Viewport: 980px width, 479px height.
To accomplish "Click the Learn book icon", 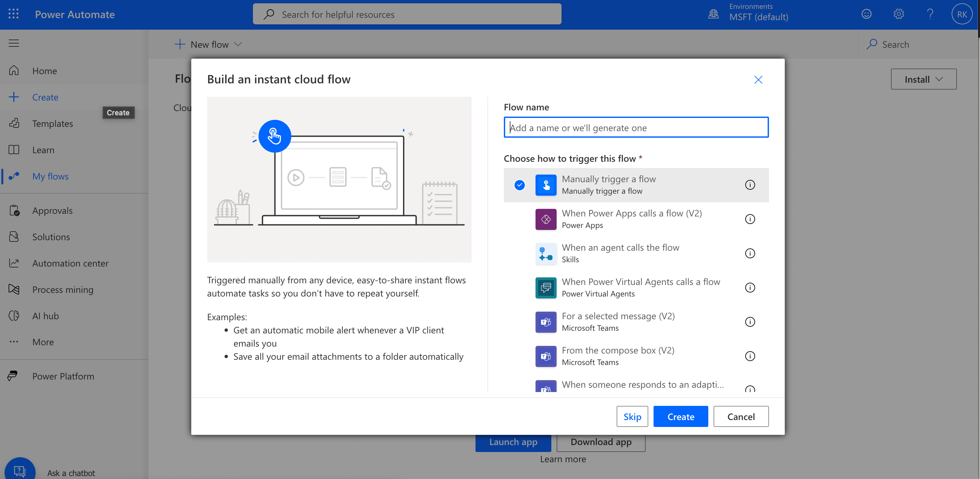I will point(14,150).
